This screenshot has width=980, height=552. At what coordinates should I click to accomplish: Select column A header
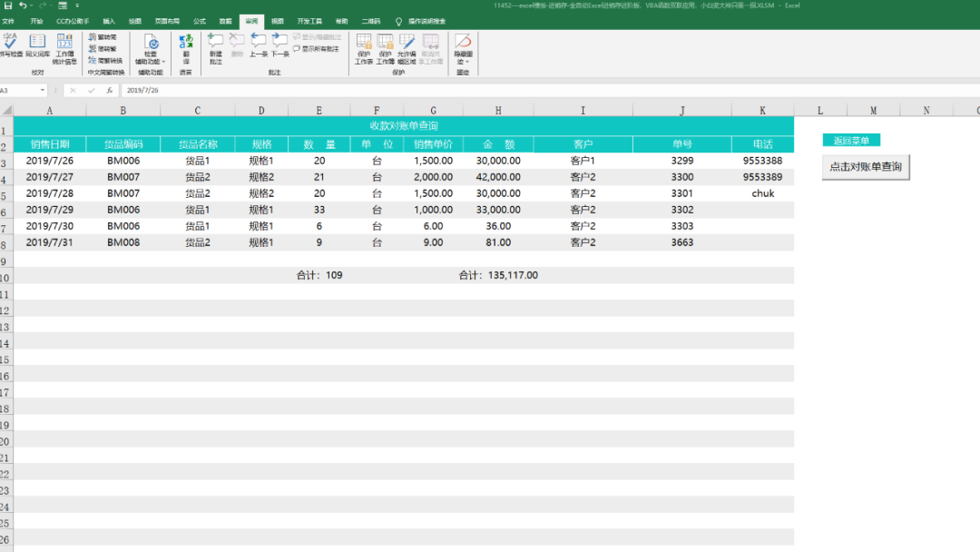(49, 110)
